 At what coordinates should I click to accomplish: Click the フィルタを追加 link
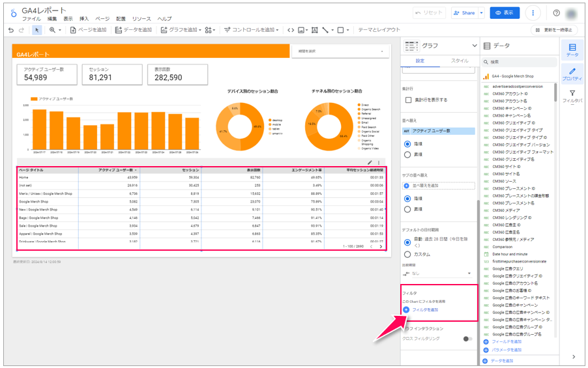pos(425,310)
